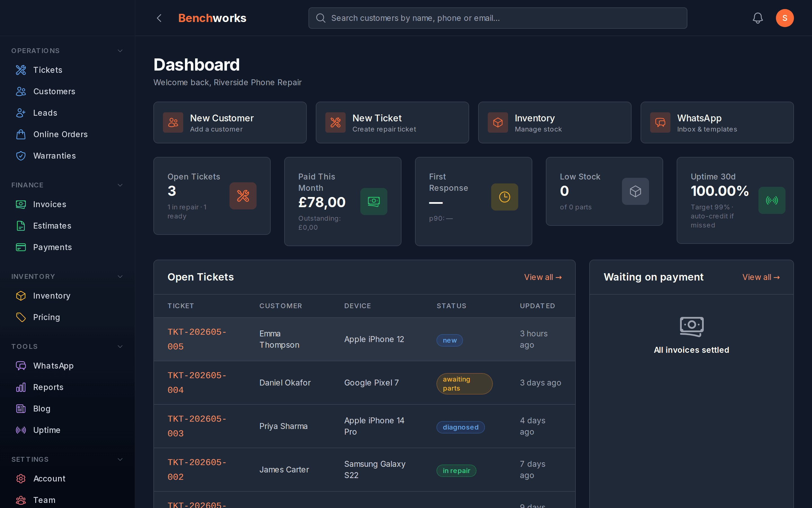Collapse the Inventory section
This screenshot has width=812, height=508.
120,277
